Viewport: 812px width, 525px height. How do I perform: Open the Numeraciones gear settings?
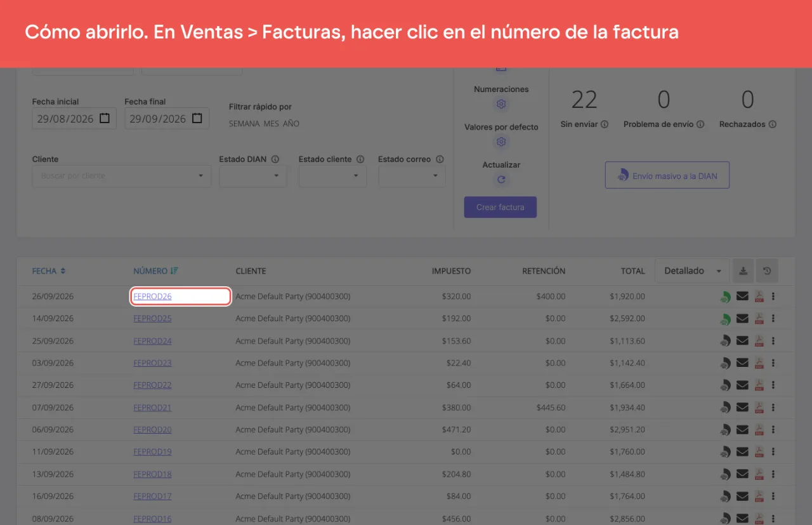(x=501, y=104)
